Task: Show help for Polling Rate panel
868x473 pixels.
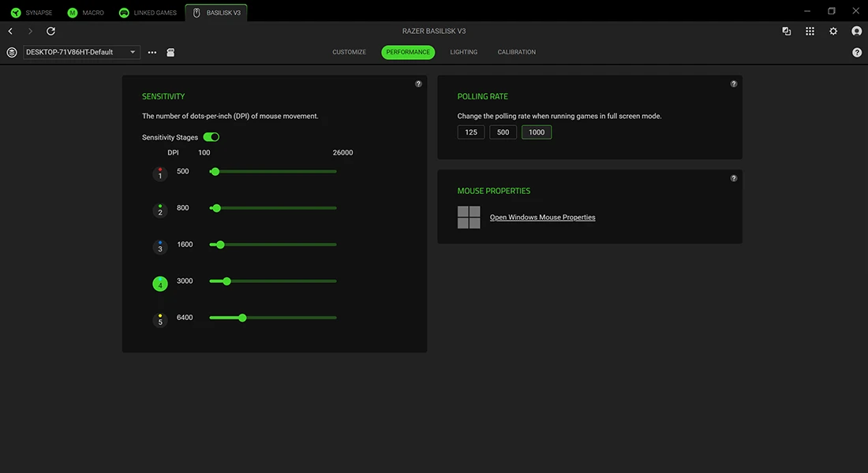Action: point(734,84)
